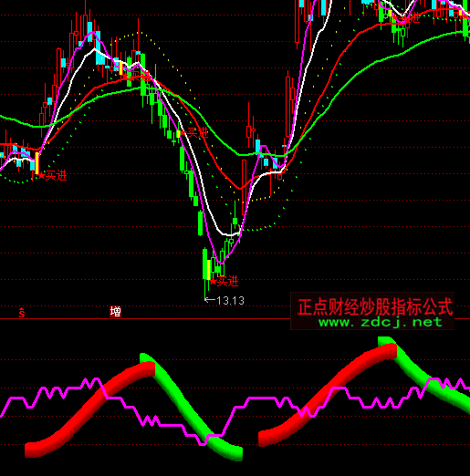Click the magenta oscillator line at its lowest dip
This screenshot has height=476, width=470.
202,444
